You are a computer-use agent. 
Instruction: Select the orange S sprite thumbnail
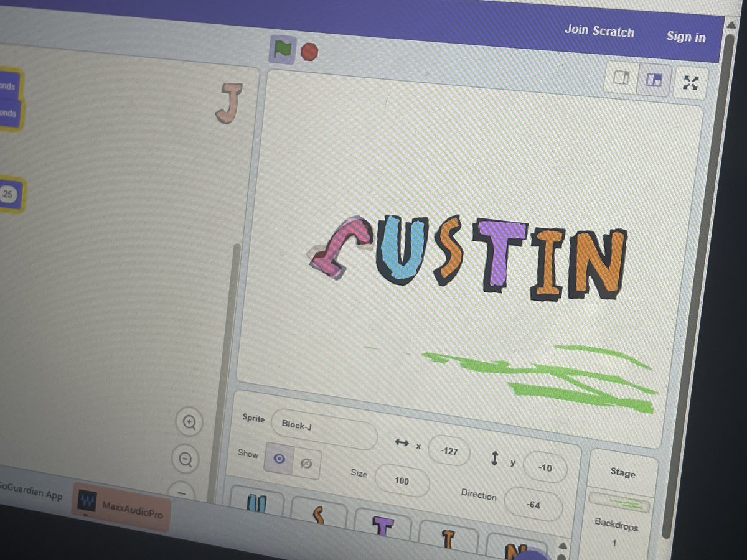click(x=319, y=515)
